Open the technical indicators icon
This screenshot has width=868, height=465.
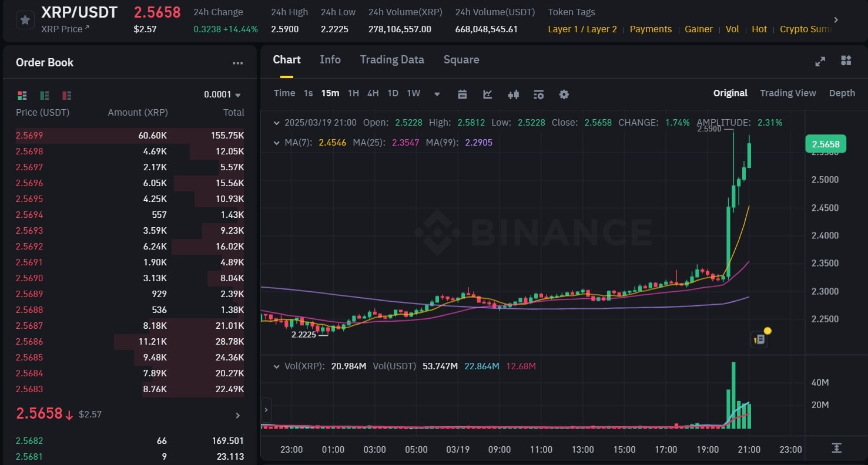[x=488, y=94]
